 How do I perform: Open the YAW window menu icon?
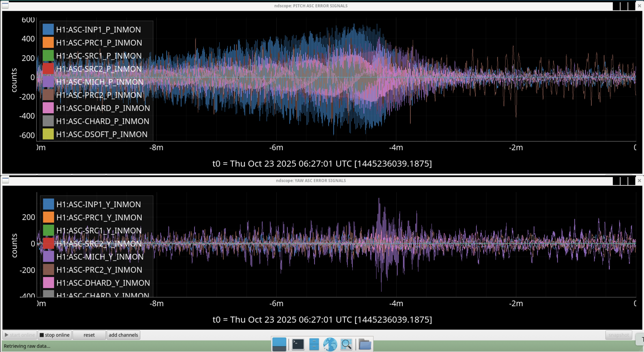(x=5, y=180)
